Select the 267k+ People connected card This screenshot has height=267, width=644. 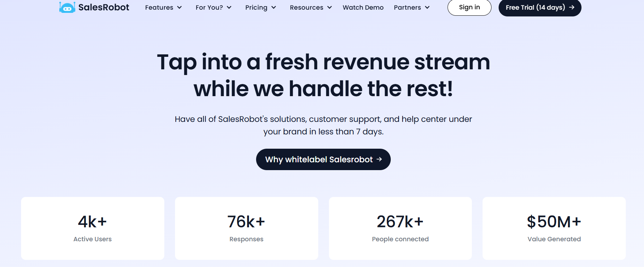[x=400, y=228]
